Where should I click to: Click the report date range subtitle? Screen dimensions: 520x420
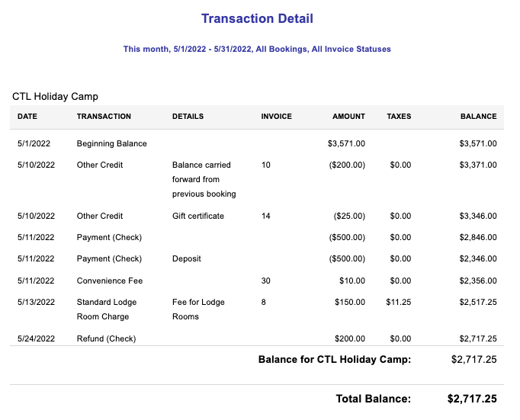pos(257,49)
